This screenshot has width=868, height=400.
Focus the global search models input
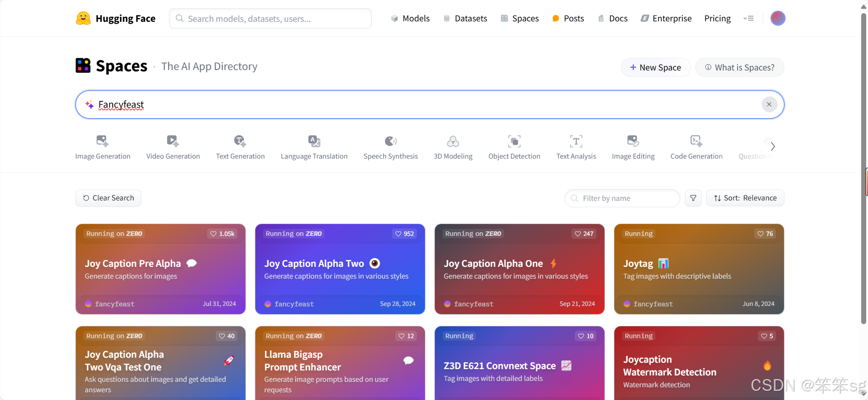[270, 19]
